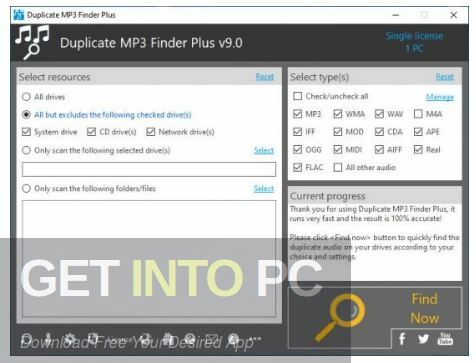Click Select link for folders/files
Viewport: 476px width, 363px height.
(264, 189)
